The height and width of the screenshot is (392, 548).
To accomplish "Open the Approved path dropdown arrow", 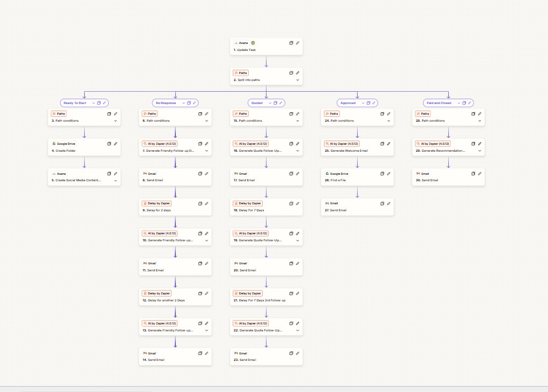I will point(363,103).
